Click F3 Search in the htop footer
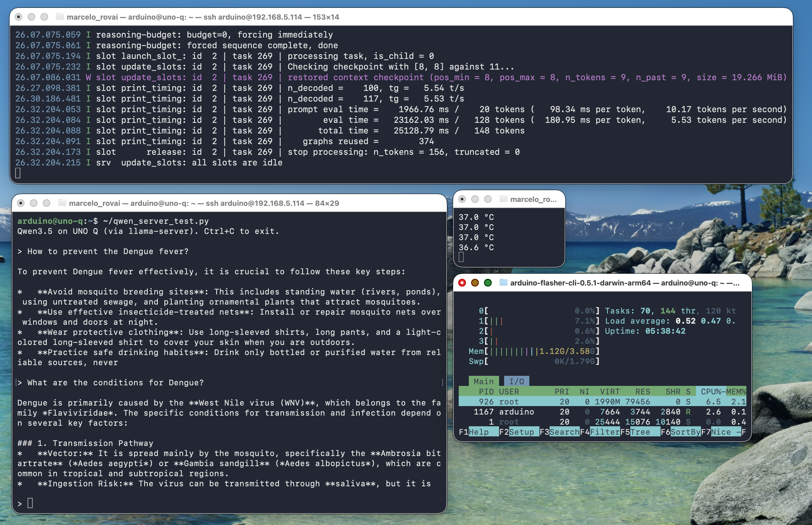 coord(559,432)
